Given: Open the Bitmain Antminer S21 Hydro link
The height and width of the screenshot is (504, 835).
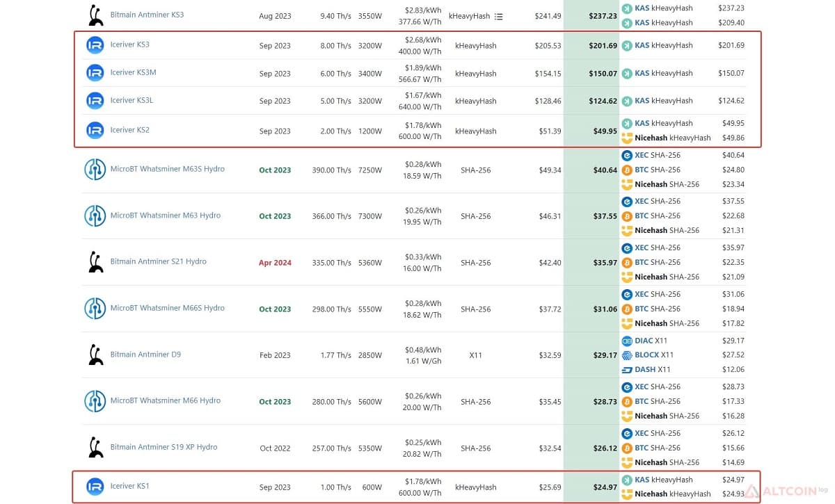Looking at the screenshot, I should click(158, 261).
